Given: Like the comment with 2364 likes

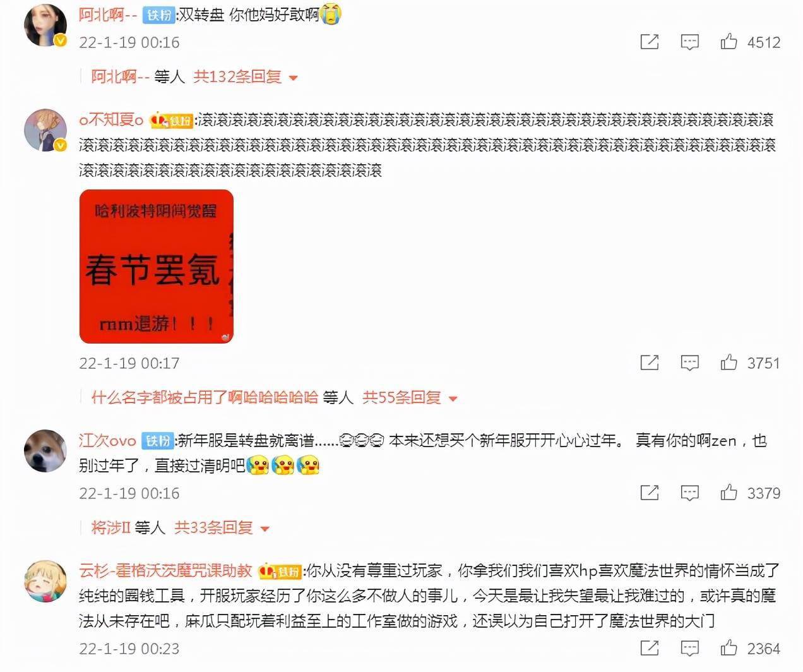Looking at the screenshot, I should [x=729, y=648].
